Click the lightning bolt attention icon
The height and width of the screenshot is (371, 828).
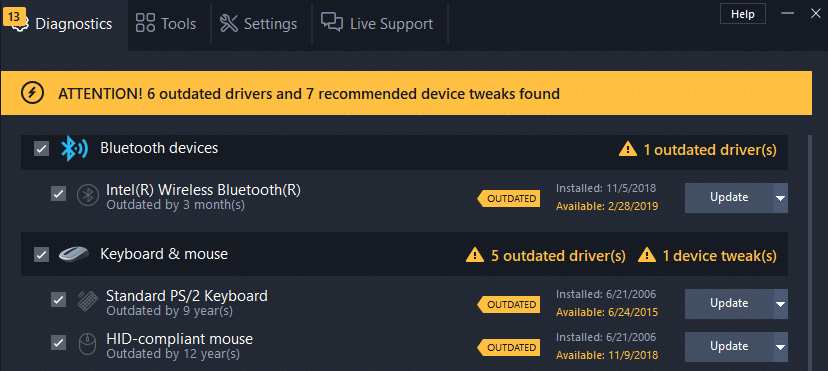pyautogui.click(x=32, y=93)
